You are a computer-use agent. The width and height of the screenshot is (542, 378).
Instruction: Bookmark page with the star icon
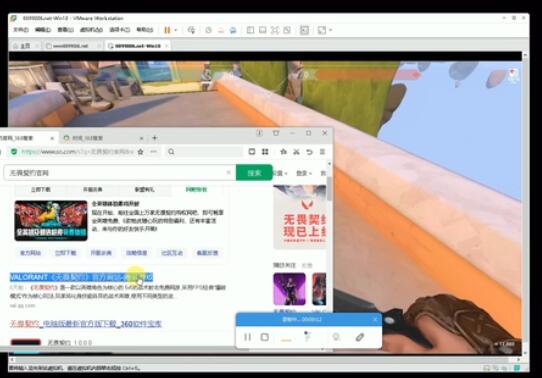(140, 152)
